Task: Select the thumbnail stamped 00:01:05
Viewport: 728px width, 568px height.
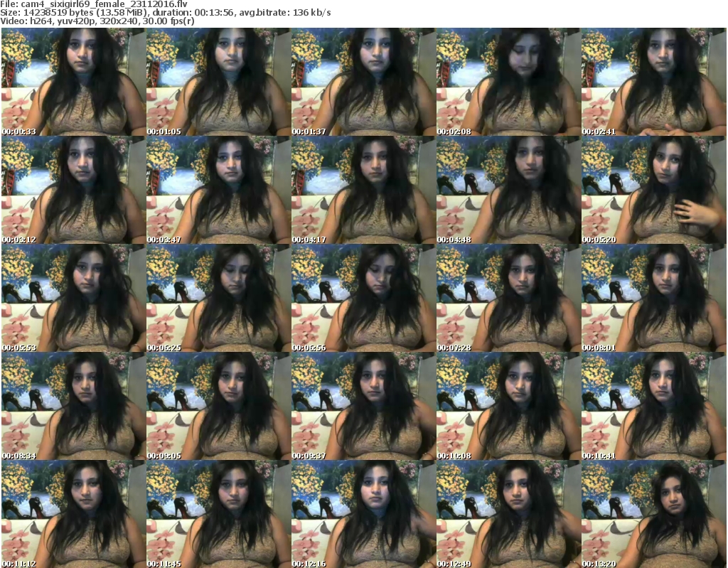Action: (x=219, y=82)
